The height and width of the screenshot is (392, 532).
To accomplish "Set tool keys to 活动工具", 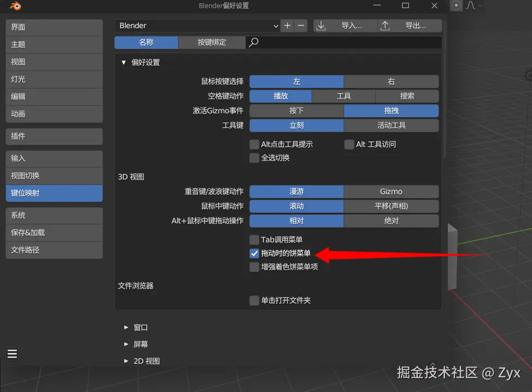I will (x=391, y=125).
